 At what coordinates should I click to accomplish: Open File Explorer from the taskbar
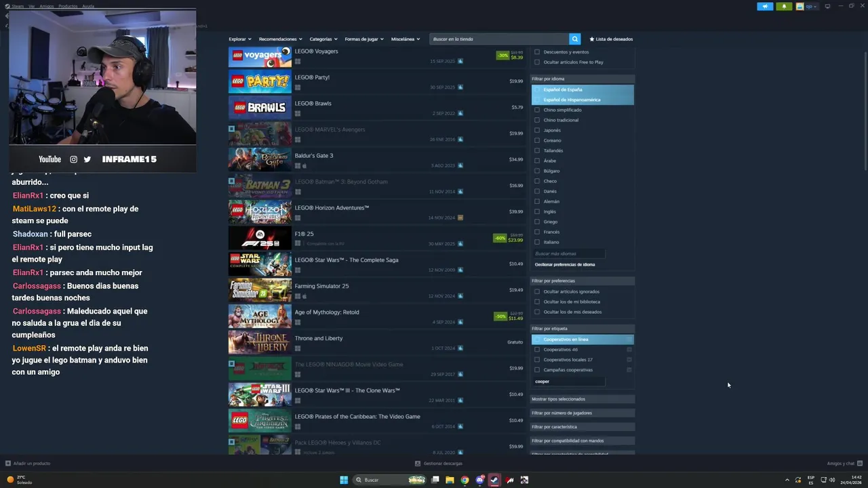(450, 480)
